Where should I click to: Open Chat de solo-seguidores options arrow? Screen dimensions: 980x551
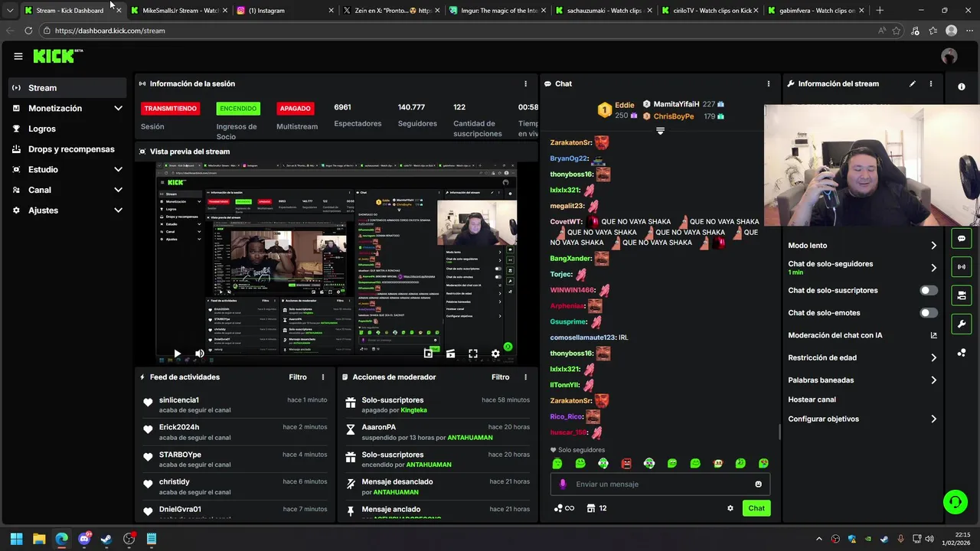click(933, 268)
